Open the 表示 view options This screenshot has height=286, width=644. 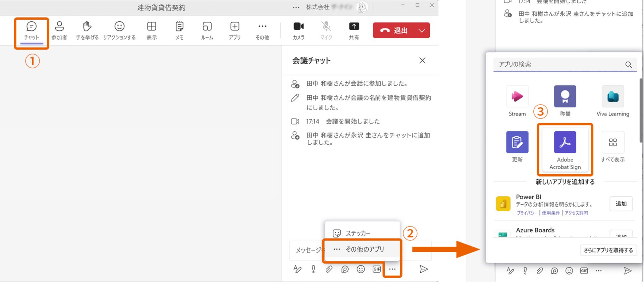pyautogui.click(x=152, y=31)
